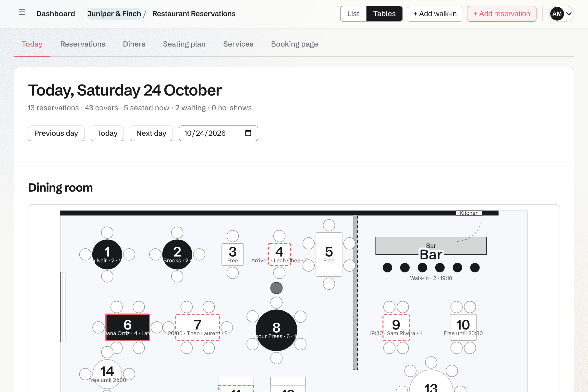Viewport: 588px width, 392px height.
Task: Select table 6 Dana Ortiz
Action: pos(127,327)
